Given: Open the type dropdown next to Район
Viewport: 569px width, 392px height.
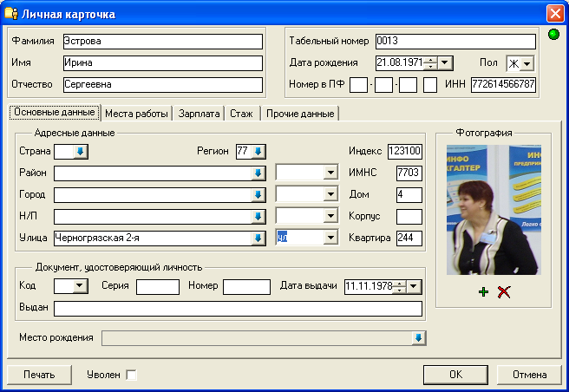Looking at the screenshot, I should pos(330,173).
